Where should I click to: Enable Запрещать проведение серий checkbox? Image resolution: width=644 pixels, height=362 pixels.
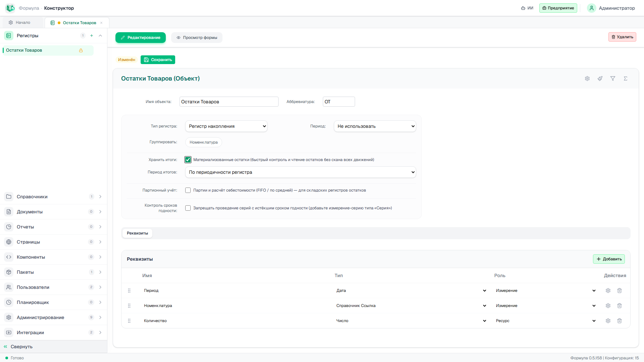(188, 208)
